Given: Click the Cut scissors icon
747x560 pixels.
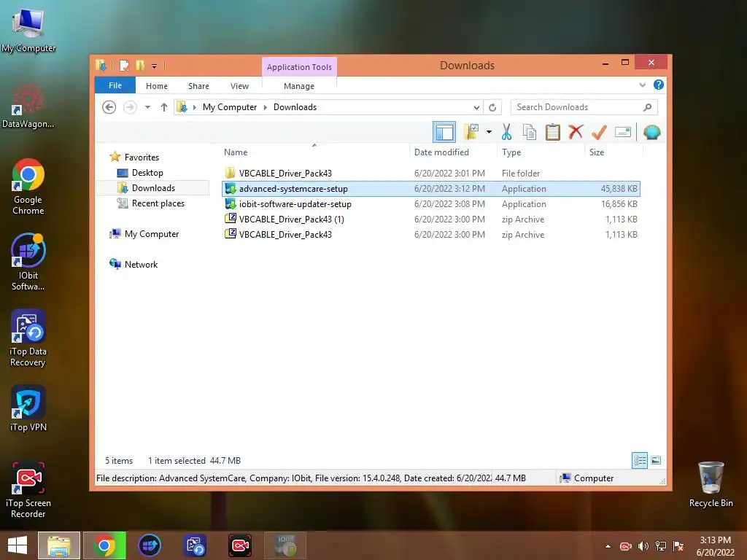Looking at the screenshot, I should tap(506, 132).
